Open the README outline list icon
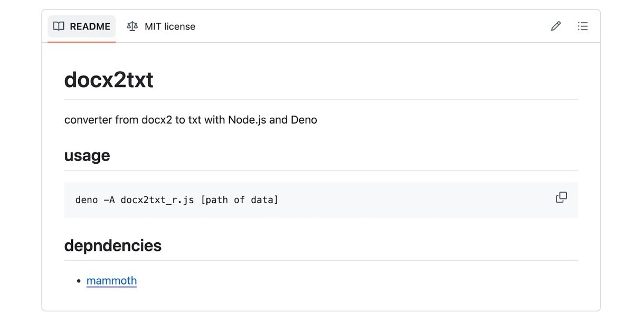This screenshot has height=322, width=644. (x=583, y=26)
